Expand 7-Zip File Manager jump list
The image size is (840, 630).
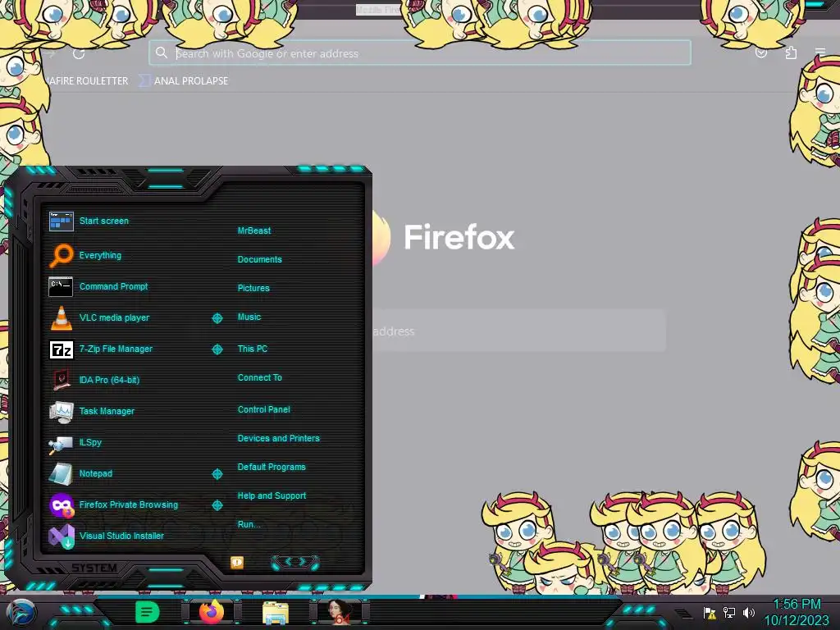point(217,349)
